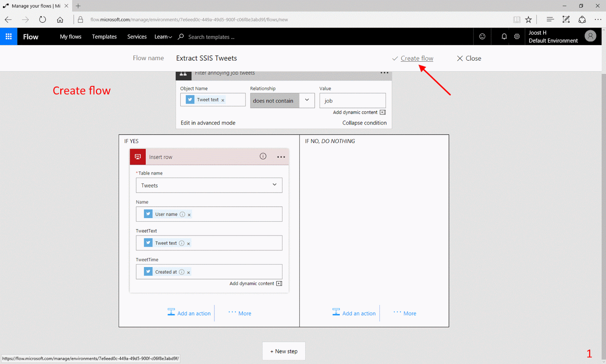The height and width of the screenshot is (364, 606).
Task: Add an action in the IF YES branch
Action: (189, 313)
